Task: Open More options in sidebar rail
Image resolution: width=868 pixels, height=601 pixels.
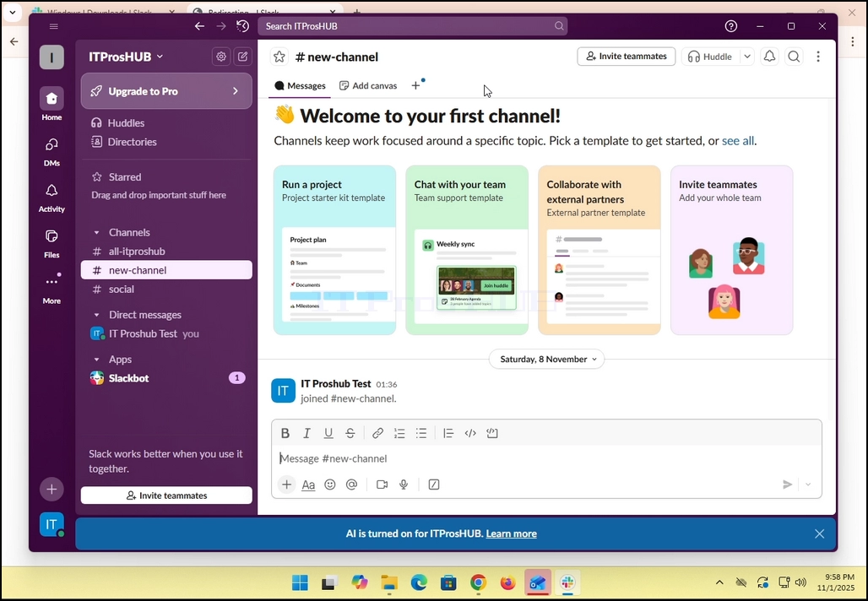Action: (52, 289)
